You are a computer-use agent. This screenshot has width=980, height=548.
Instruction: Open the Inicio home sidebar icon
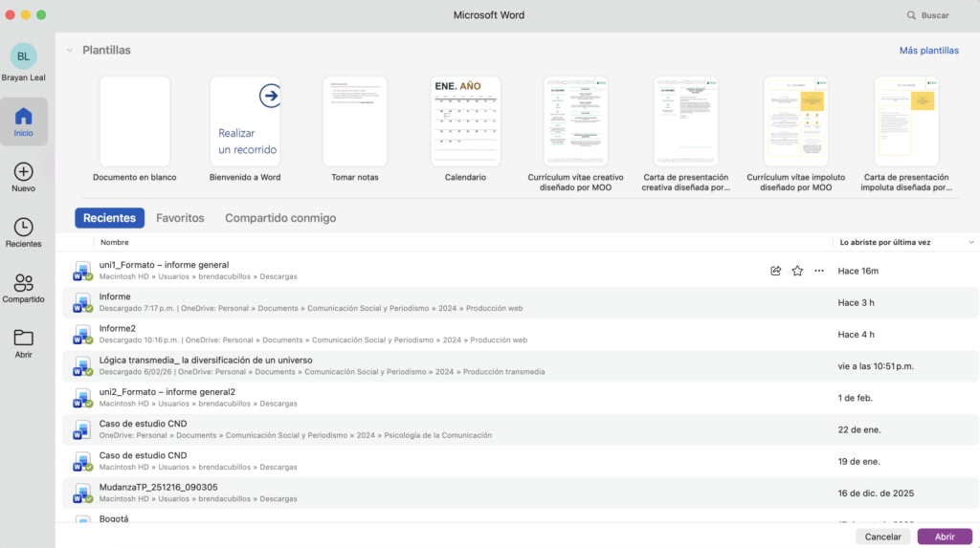pos(24,118)
